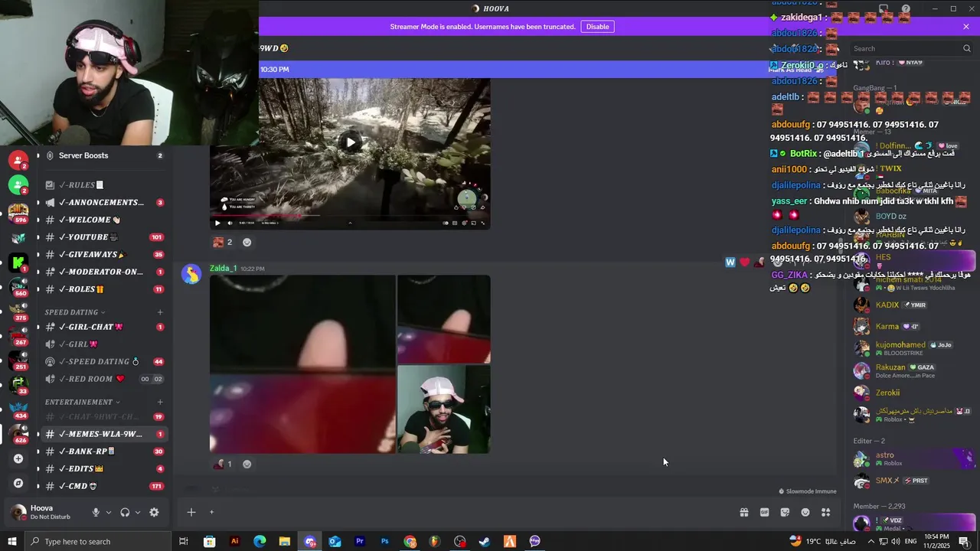Add heart super reaction on hover bar
Screen dimensions: 980x551
tap(744, 262)
